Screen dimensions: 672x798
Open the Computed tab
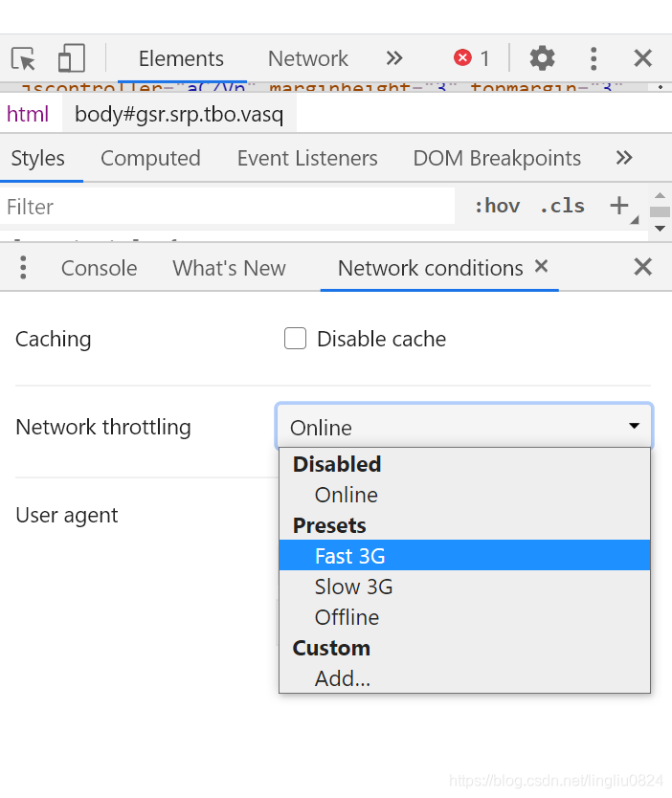(150, 158)
